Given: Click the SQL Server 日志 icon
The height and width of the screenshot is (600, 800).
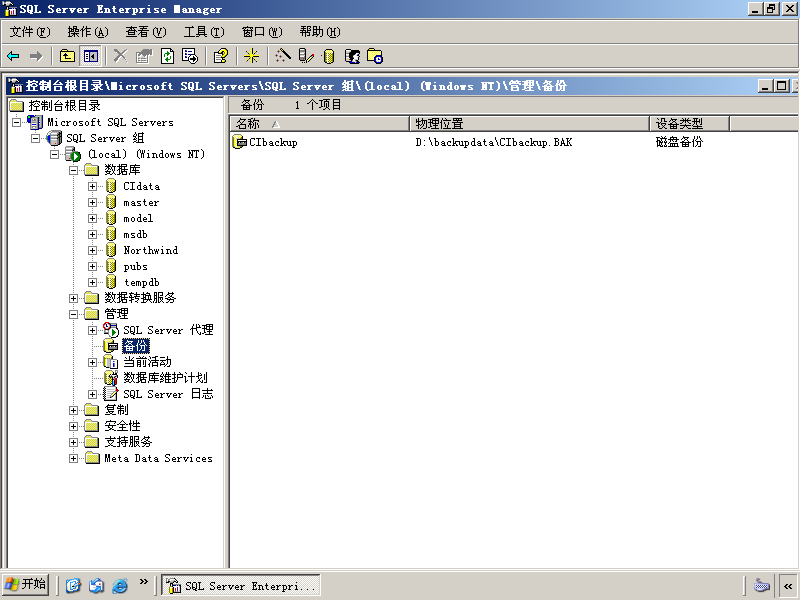Looking at the screenshot, I should (111, 394).
